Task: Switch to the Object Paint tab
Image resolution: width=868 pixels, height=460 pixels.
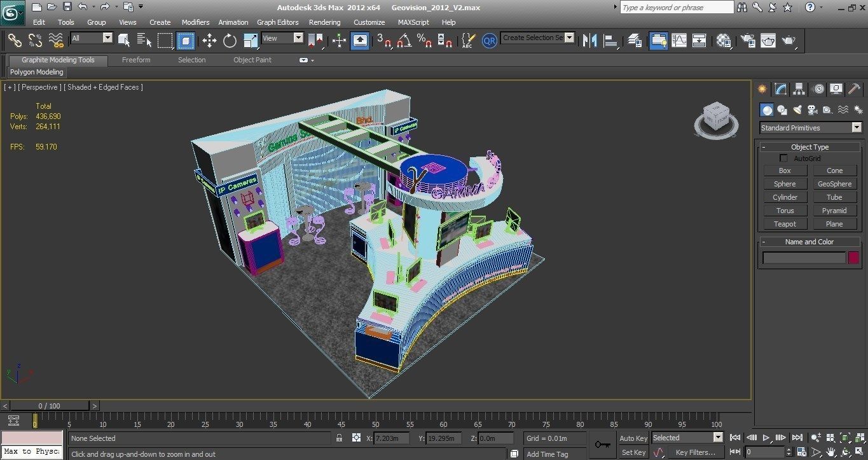Action: (x=252, y=60)
